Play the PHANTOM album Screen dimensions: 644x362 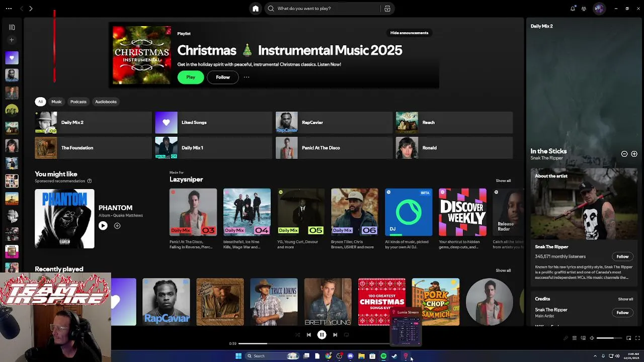pyautogui.click(x=103, y=226)
